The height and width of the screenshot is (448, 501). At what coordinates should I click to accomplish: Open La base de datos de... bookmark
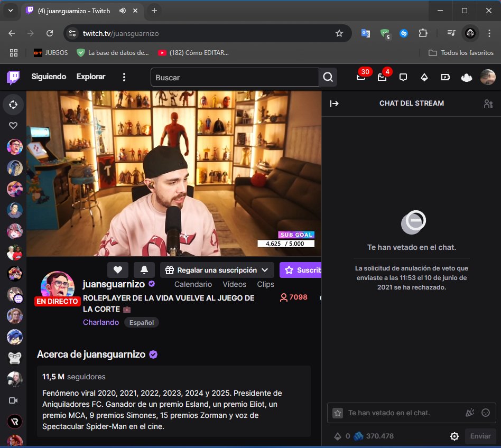tap(113, 53)
